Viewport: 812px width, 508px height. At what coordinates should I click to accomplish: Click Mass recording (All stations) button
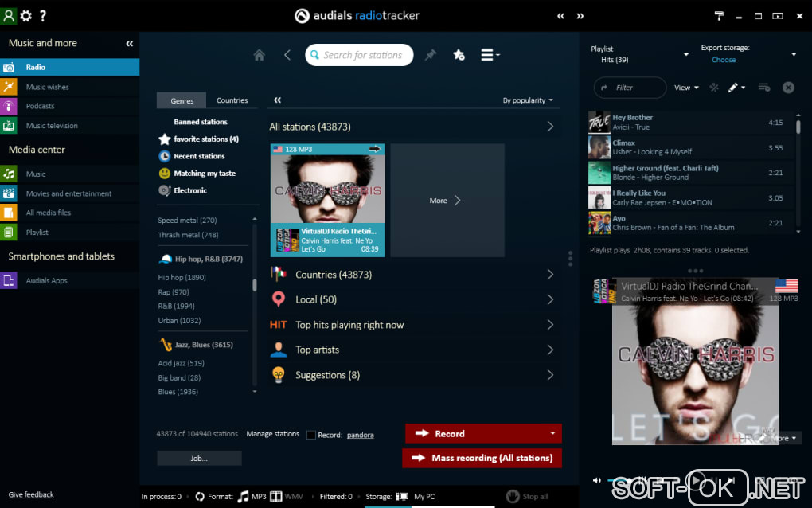point(482,458)
